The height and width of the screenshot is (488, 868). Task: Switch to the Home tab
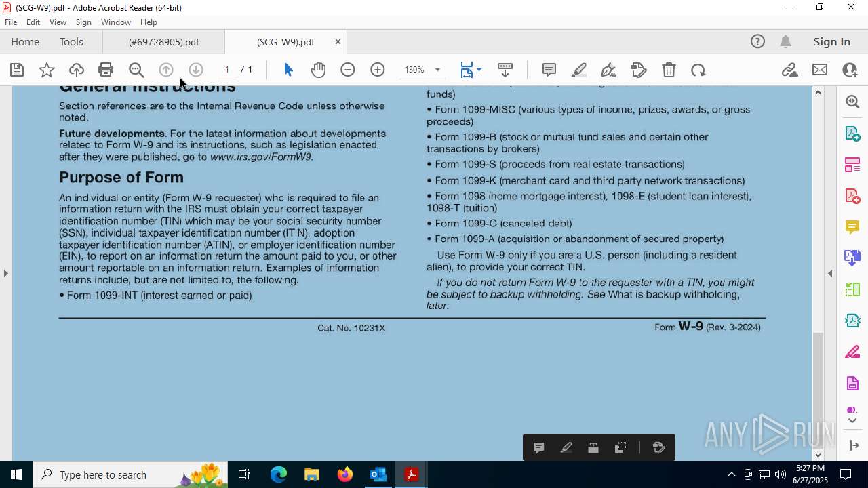[25, 41]
